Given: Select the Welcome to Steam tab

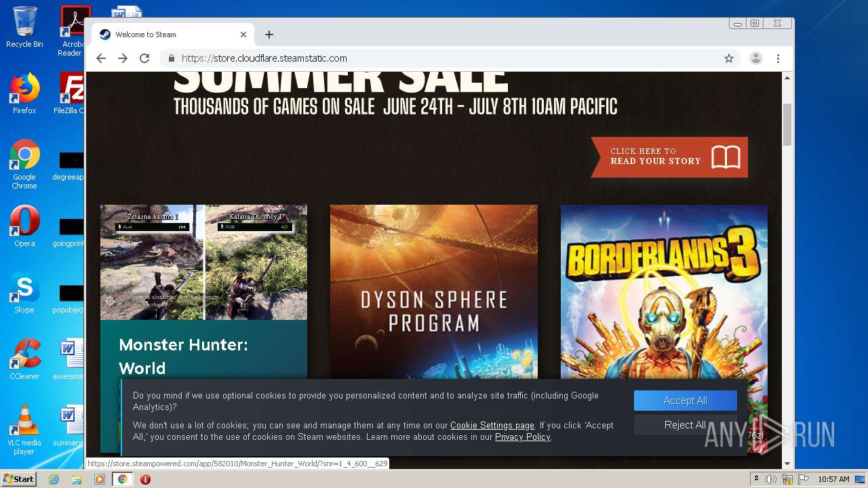Looking at the screenshot, I should point(173,35).
